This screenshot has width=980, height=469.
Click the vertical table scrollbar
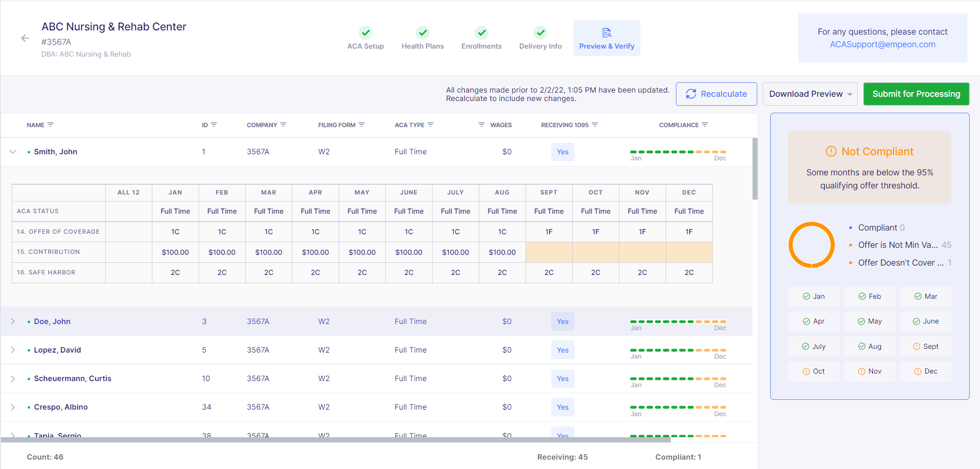pos(755,169)
